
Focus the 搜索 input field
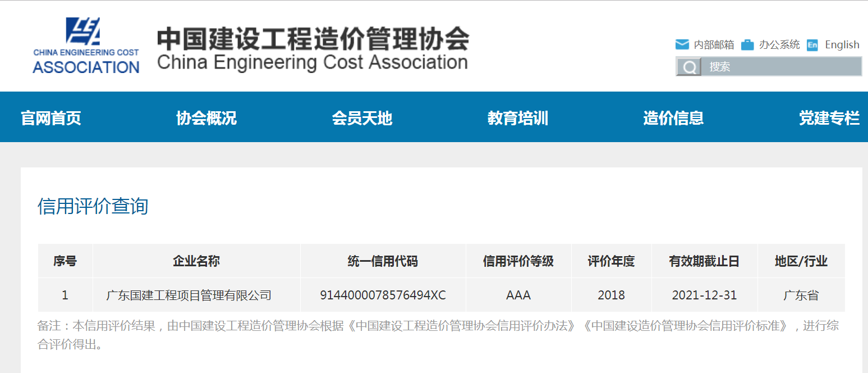(x=781, y=67)
